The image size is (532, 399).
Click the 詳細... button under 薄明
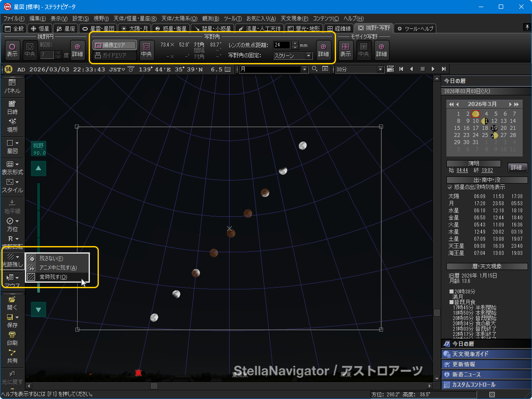(x=517, y=168)
